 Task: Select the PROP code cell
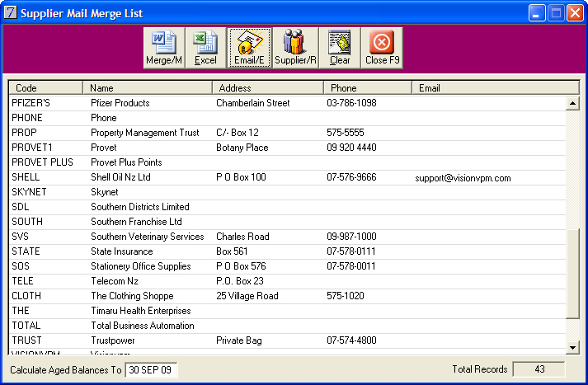[x=24, y=133]
